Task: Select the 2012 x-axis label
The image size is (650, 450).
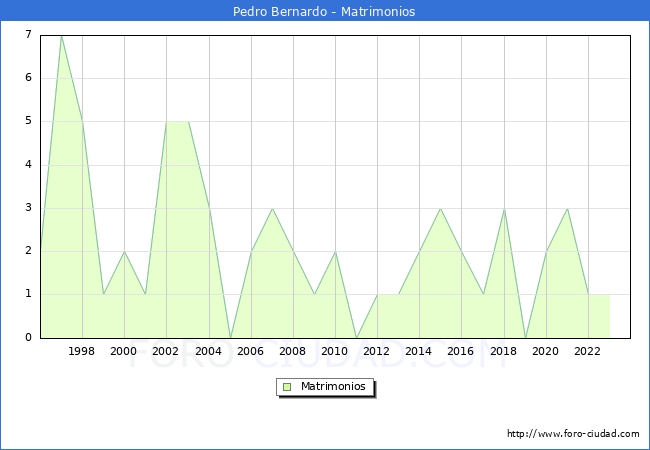Action: point(376,351)
